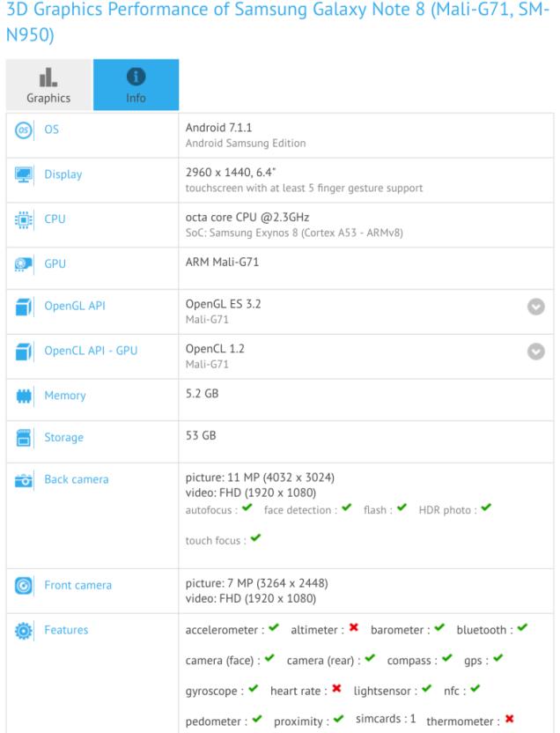Click the Memory chip icon
Screen dimensions: 560x733
click(x=24, y=396)
